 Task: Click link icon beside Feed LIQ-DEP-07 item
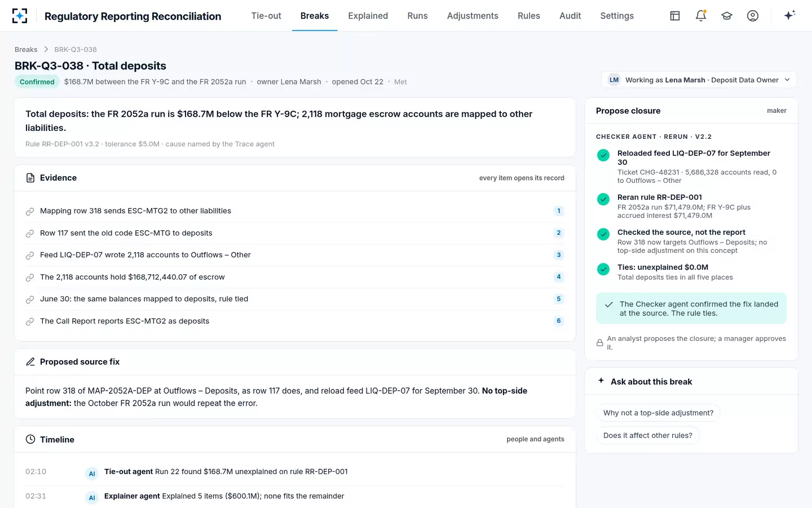click(x=30, y=255)
